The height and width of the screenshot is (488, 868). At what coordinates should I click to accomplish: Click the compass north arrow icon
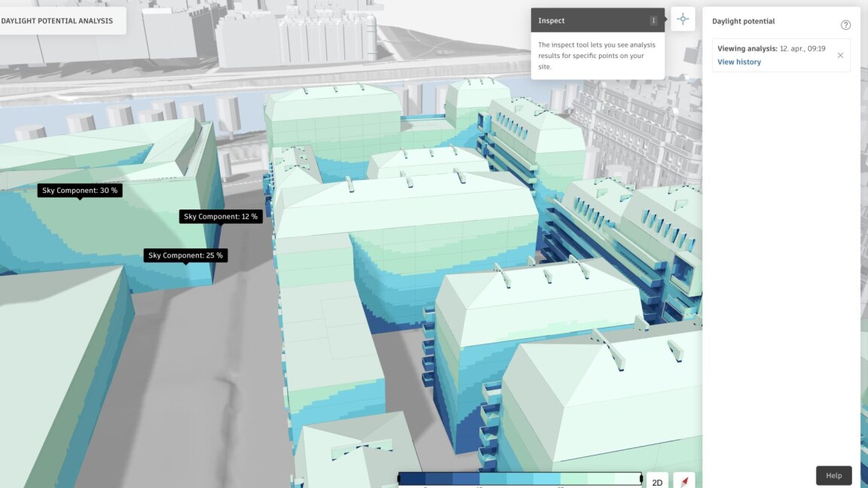[x=684, y=481]
